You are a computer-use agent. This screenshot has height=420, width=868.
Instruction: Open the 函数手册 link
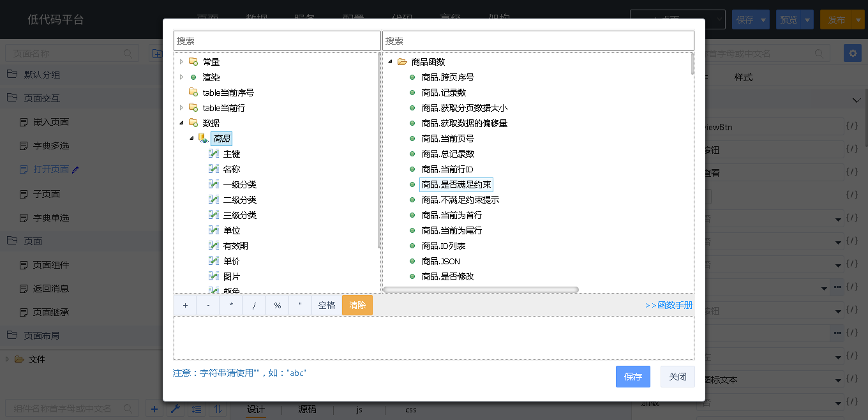669,305
